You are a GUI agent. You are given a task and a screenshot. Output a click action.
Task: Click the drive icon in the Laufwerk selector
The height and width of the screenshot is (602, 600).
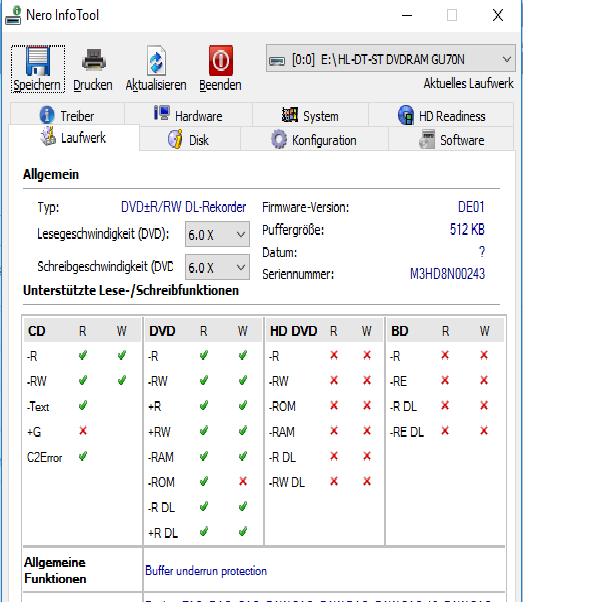pyautogui.click(x=277, y=61)
